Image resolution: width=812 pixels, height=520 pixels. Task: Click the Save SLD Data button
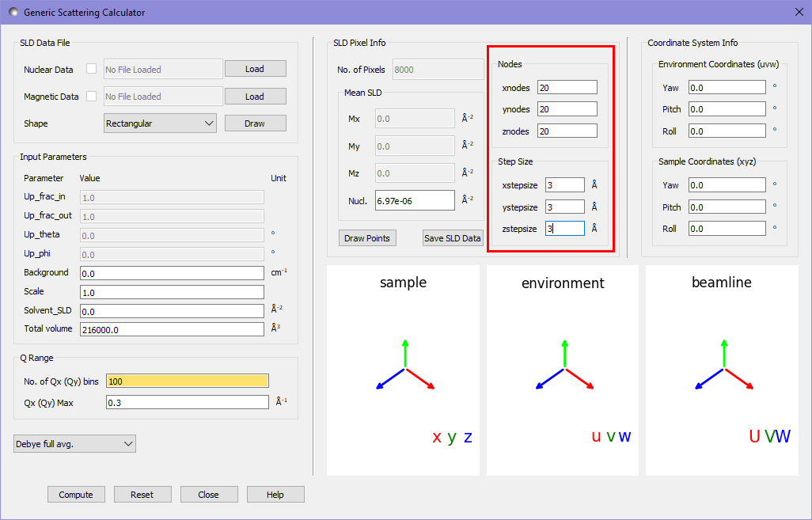[453, 237]
